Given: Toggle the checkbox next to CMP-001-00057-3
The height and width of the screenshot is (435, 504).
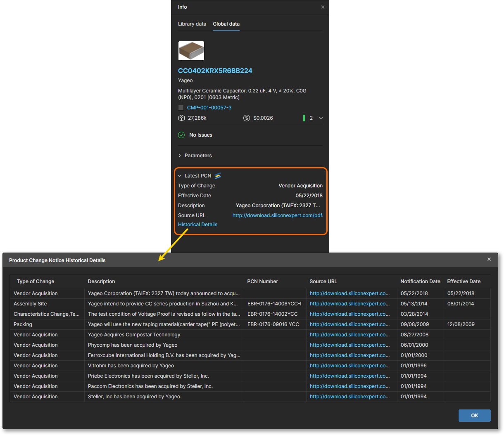Looking at the screenshot, I should pyautogui.click(x=181, y=108).
